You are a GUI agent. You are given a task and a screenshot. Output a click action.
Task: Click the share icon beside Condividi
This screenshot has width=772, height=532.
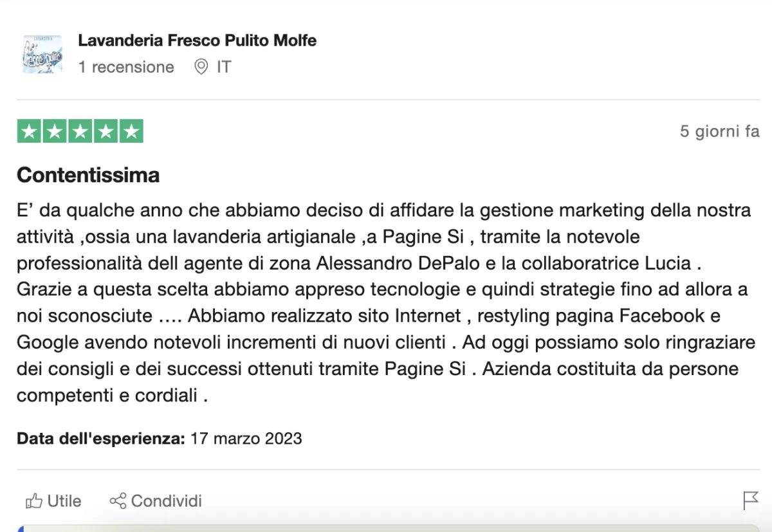point(118,500)
